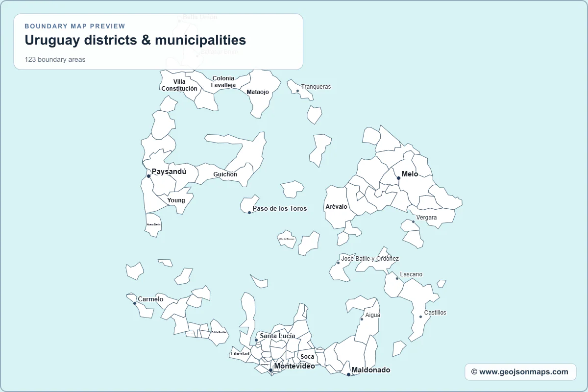The width and height of the screenshot is (588, 392).
Task: Select the 'Arévalo' district label
Action: [x=336, y=206]
